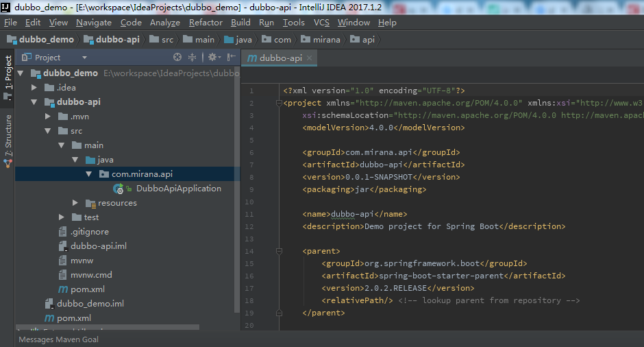The image size is (644, 347).
Task: Expand the test folder
Action: click(61, 217)
